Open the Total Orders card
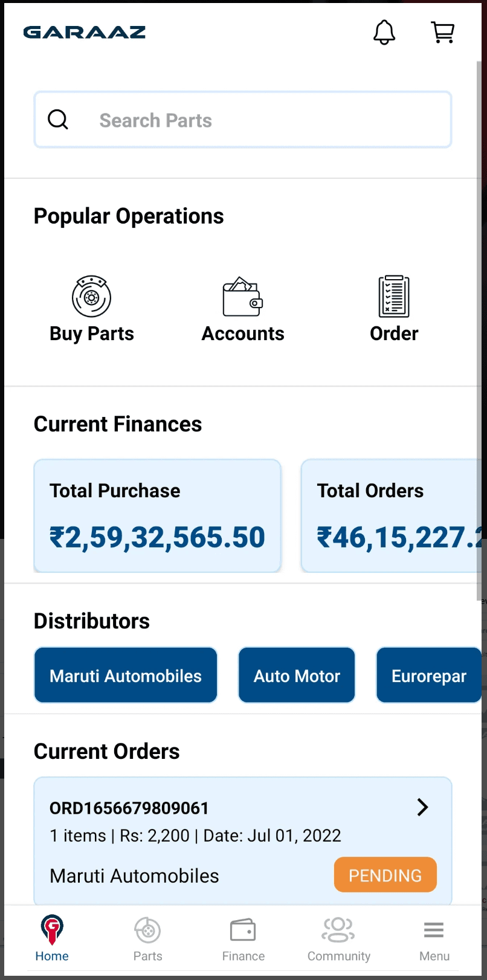Screen dimensions: 487x980 point(392,515)
